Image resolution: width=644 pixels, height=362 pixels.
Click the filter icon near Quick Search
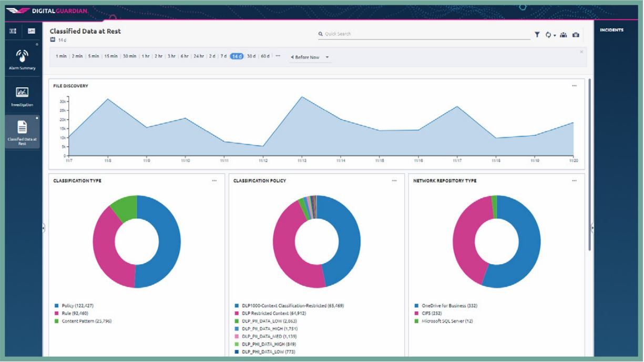click(x=537, y=34)
